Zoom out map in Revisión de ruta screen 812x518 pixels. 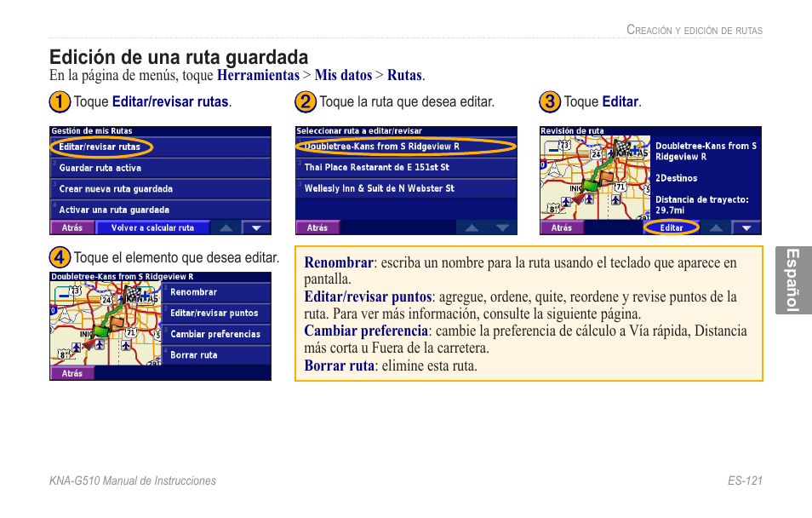pyautogui.click(x=552, y=150)
